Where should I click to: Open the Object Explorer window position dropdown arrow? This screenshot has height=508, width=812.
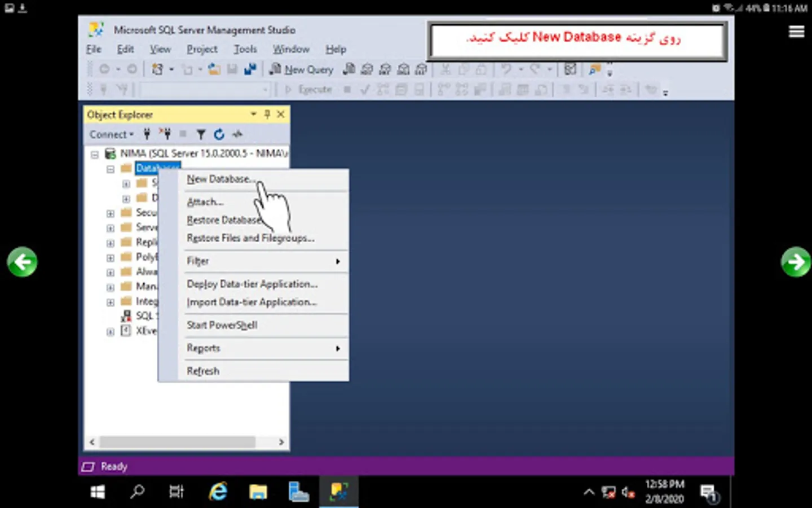[253, 114]
